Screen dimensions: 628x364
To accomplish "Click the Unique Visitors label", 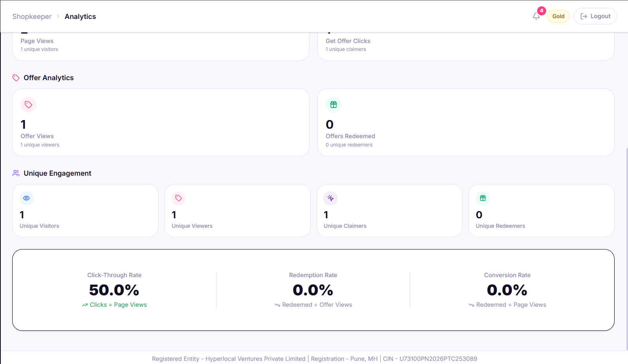I will pos(40,226).
